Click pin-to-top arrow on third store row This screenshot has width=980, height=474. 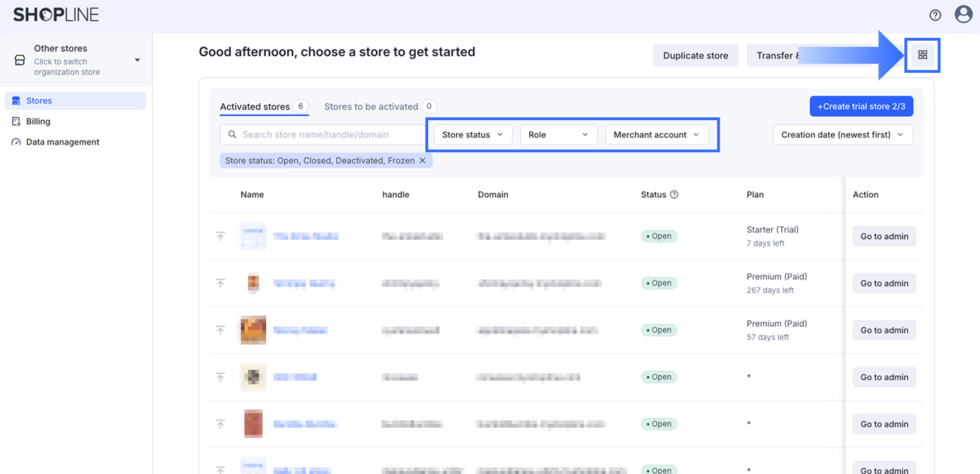point(221,330)
